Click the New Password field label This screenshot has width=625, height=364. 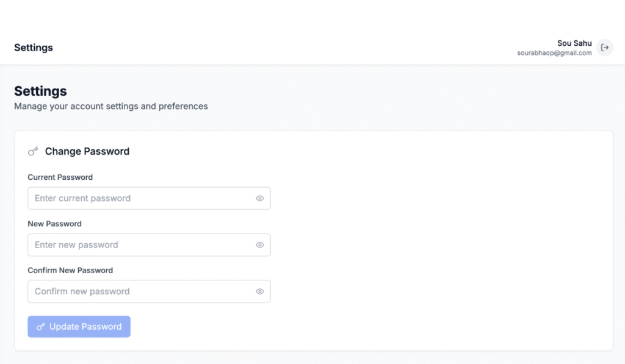(54, 224)
